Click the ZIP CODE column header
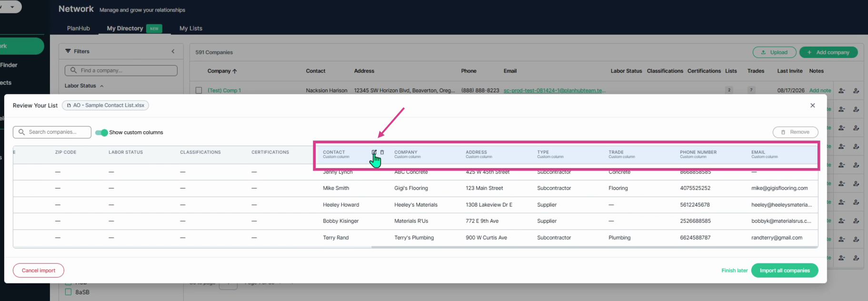This screenshot has height=301, width=868. [x=66, y=152]
